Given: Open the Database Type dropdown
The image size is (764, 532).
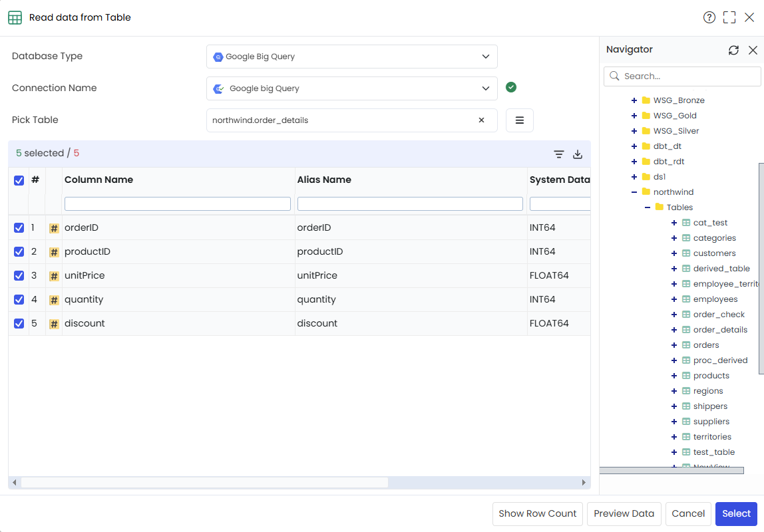Looking at the screenshot, I should coord(352,57).
